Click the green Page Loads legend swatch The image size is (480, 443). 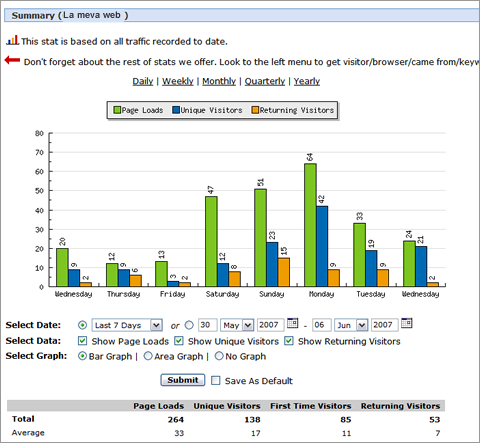pyautogui.click(x=117, y=110)
